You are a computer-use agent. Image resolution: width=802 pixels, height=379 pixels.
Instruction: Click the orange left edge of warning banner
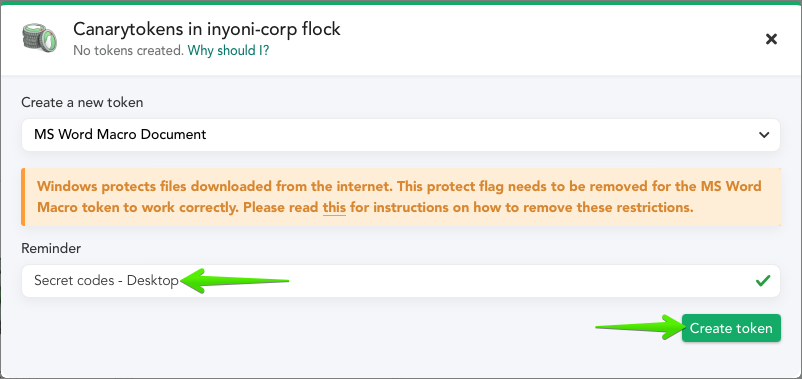coord(23,197)
